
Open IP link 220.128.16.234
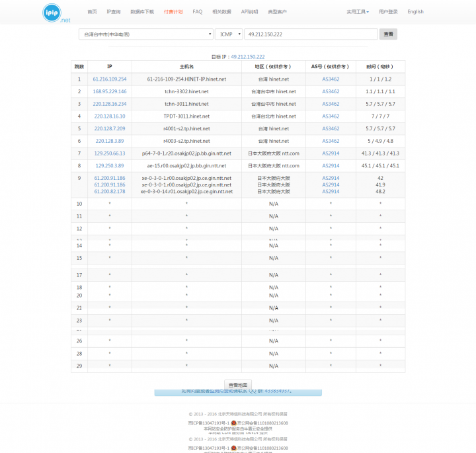click(x=110, y=104)
